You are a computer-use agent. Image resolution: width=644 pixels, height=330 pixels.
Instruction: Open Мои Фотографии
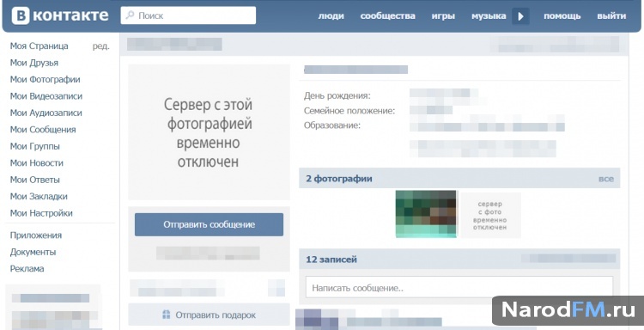[46, 79]
